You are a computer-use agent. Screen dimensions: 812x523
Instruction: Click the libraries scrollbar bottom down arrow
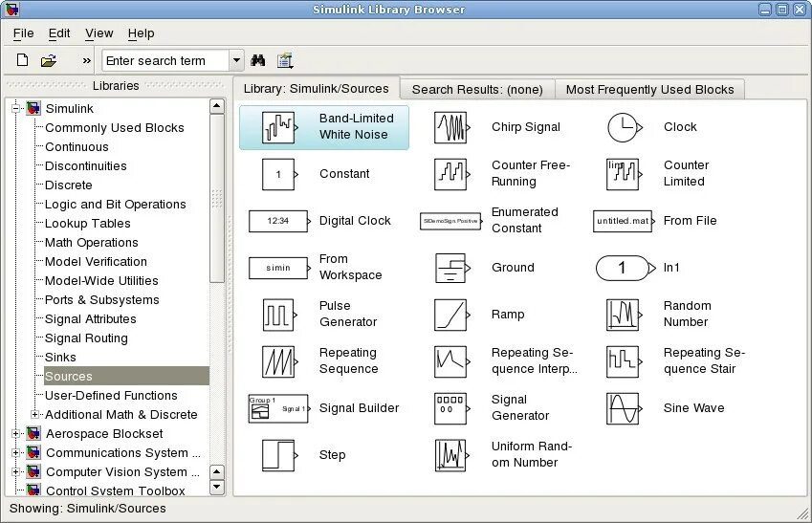pyautogui.click(x=216, y=488)
